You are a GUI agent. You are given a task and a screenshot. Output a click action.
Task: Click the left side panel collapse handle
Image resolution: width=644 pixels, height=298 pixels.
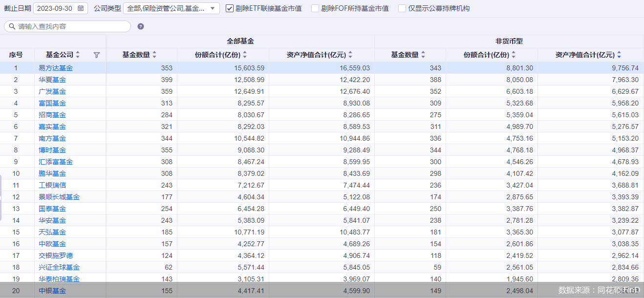[x=1, y=197]
